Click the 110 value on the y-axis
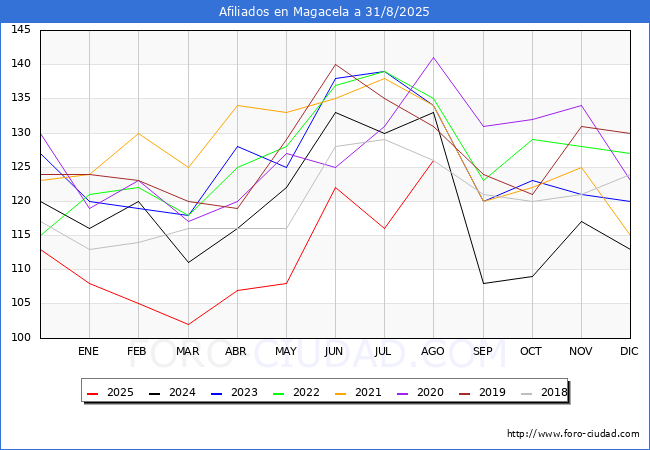This screenshot has height=450, width=650. click(x=21, y=269)
